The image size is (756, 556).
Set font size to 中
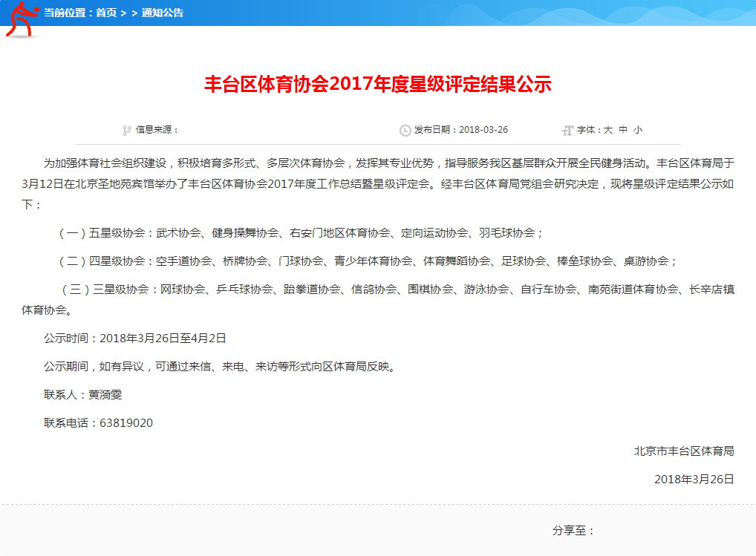pyautogui.click(x=623, y=130)
